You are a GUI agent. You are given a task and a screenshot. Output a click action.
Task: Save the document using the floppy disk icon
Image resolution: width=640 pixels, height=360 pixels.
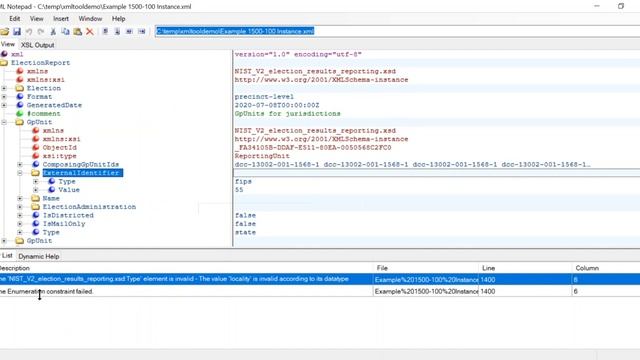[17, 31]
